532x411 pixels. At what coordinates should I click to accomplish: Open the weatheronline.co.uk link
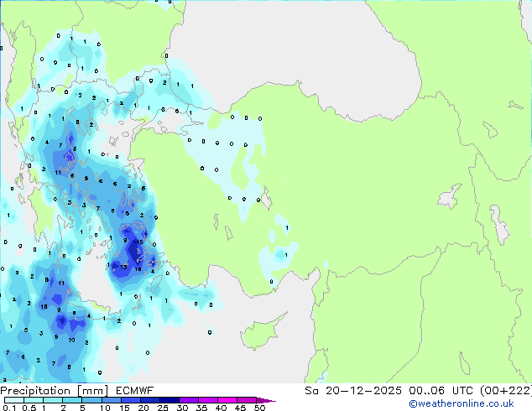coord(462,403)
